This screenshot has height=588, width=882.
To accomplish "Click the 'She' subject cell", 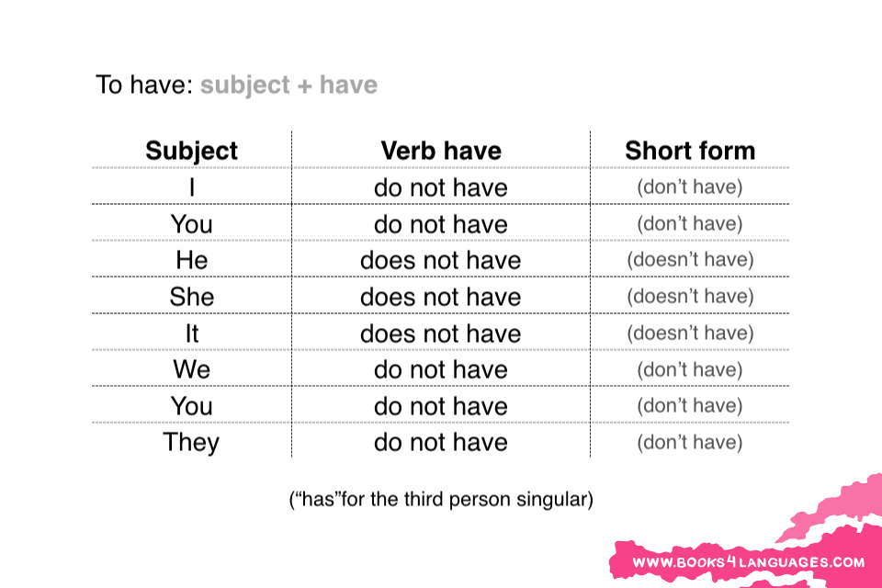I will 192,297.
